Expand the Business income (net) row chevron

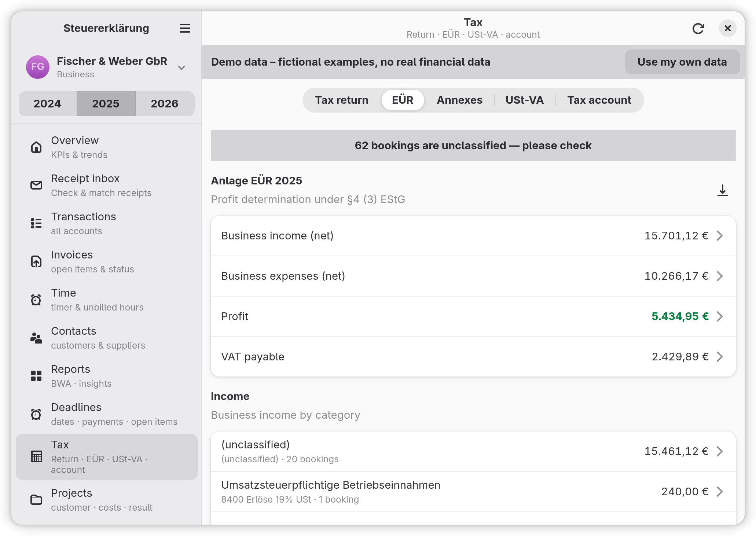pos(720,236)
